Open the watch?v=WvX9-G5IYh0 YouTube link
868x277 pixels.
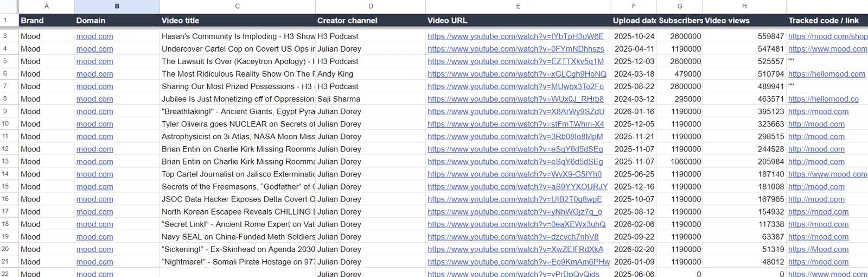pyautogui.click(x=514, y=174)
